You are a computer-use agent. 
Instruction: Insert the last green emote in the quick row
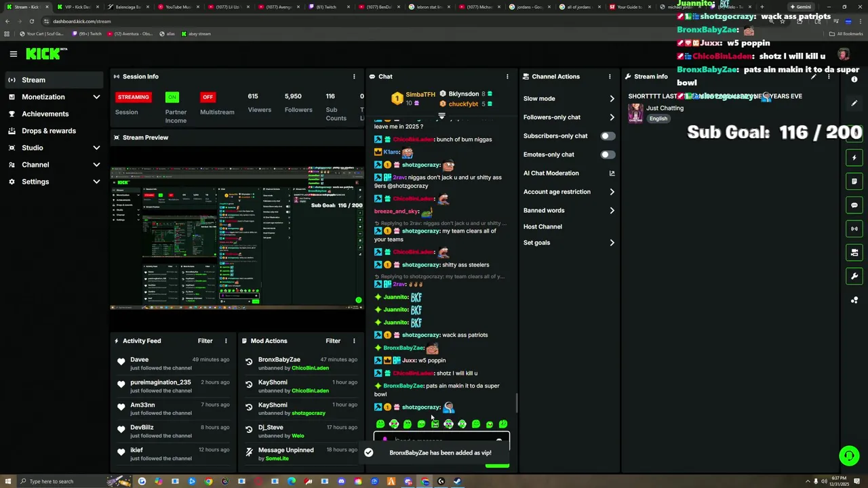tap(503, 424)
